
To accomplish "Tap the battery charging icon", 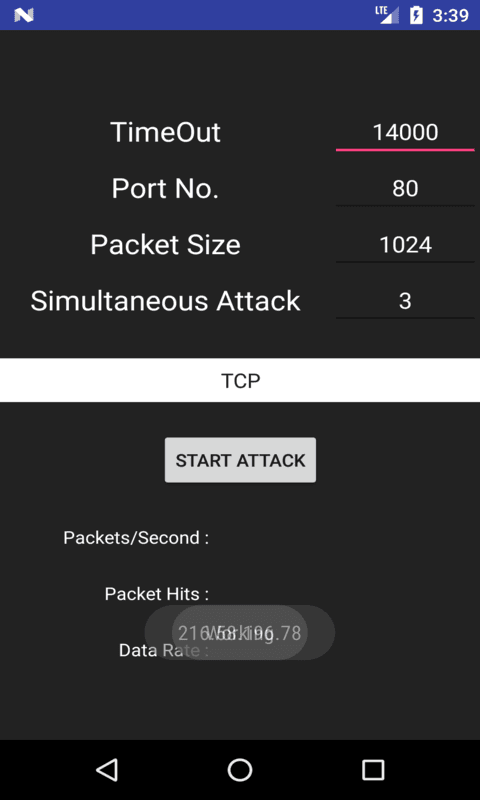I will click(416, 15).
